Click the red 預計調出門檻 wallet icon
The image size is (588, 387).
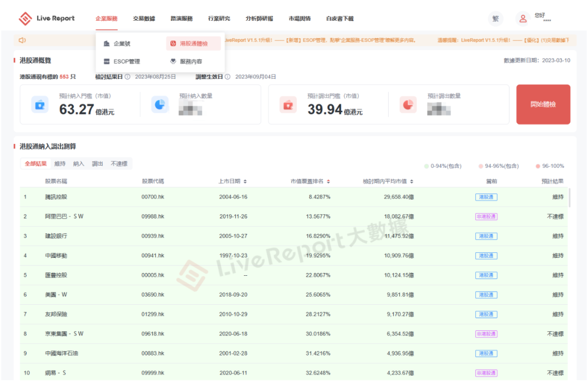coord(288,105)
